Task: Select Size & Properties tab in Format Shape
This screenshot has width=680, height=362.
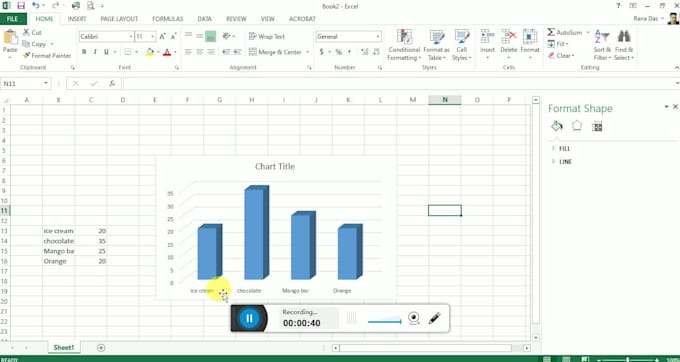Action: (x=597, y=126)
